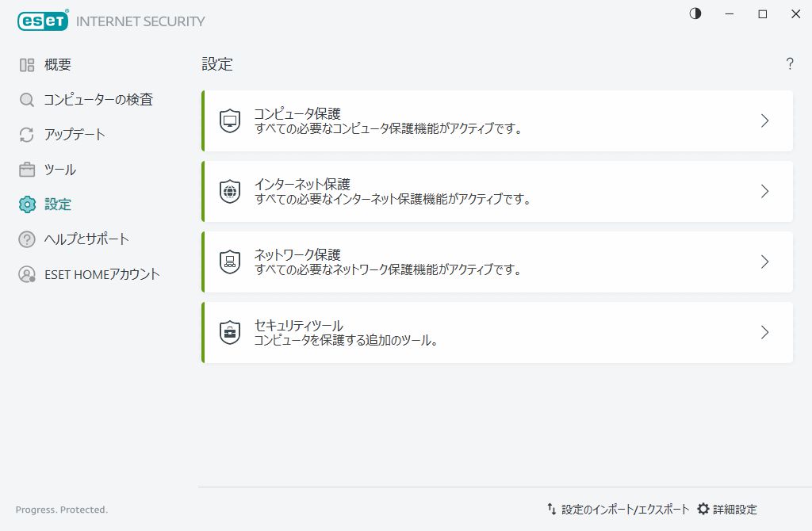Screen dimensions: 812x531
Task: Open the help question mark icon
Action: pos(790,65)
